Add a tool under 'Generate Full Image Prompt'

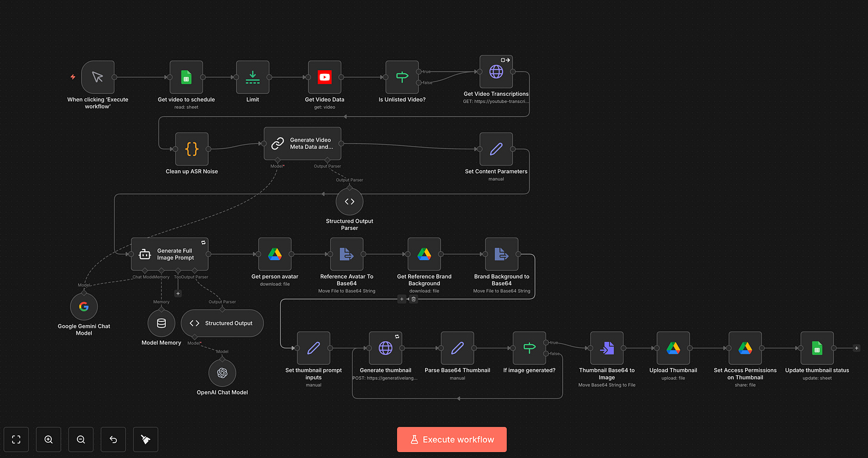coord(178,293)
